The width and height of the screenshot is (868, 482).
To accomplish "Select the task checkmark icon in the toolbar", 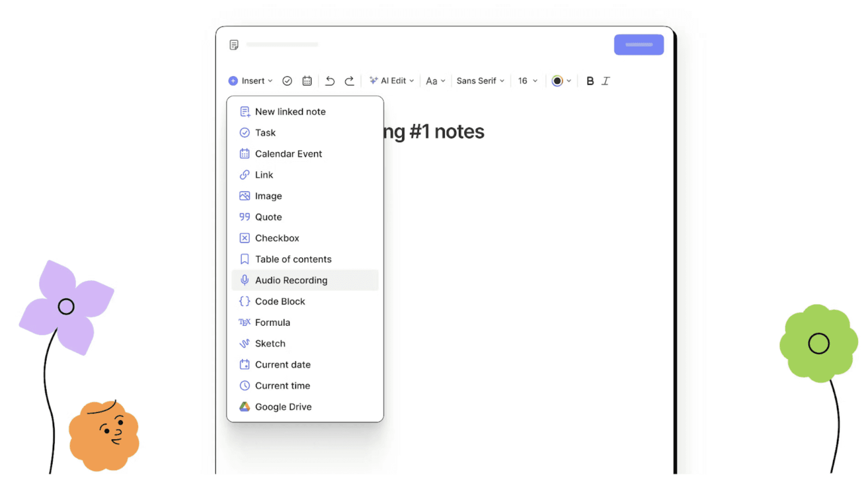I will pyautogui.click(x=287, y=80).
